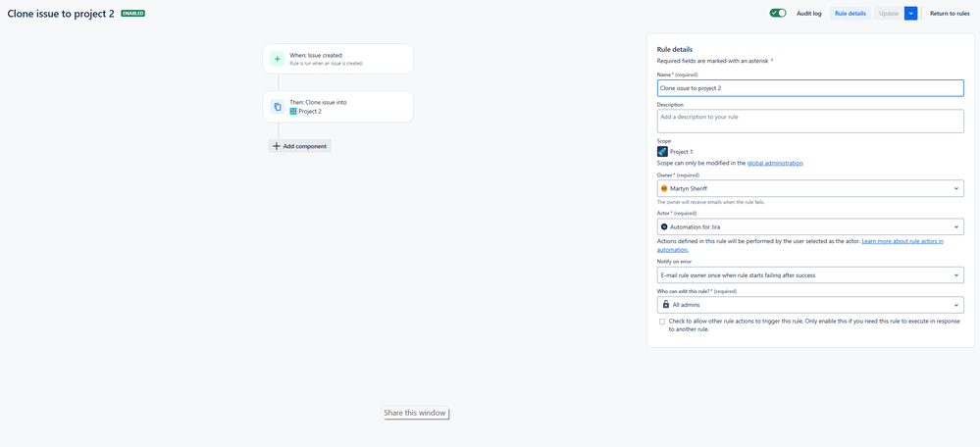Click Add component button
980x447 pixels.
tap(299, 146)
